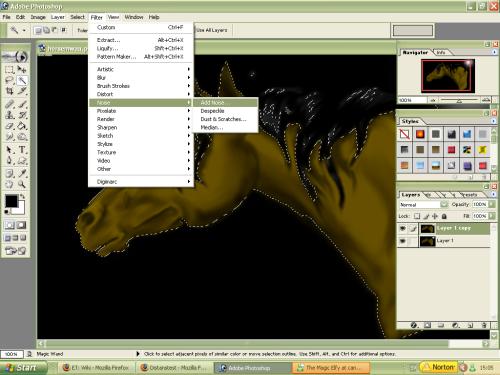The image size is (500, 375).
Task: Choose Add Noise from Noise submenu
Action: pyautogui.click(x=225, y=103)
